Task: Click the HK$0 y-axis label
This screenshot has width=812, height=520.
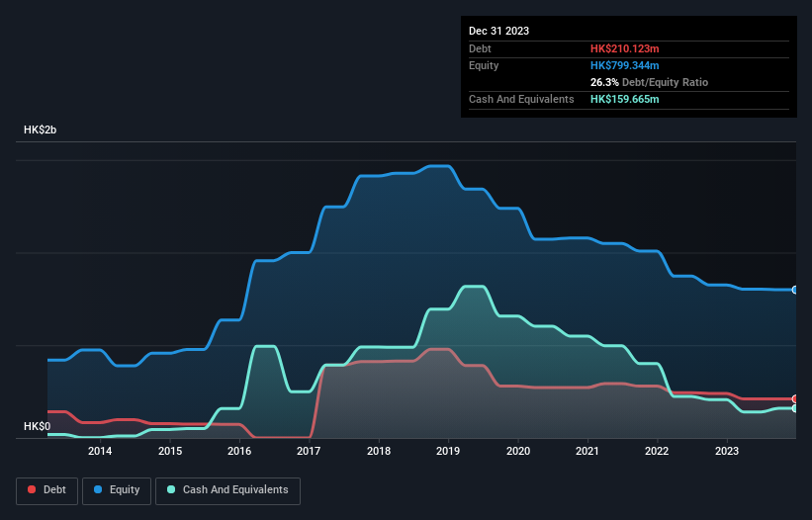Action: pyautogui.click(x=38, y=426)
